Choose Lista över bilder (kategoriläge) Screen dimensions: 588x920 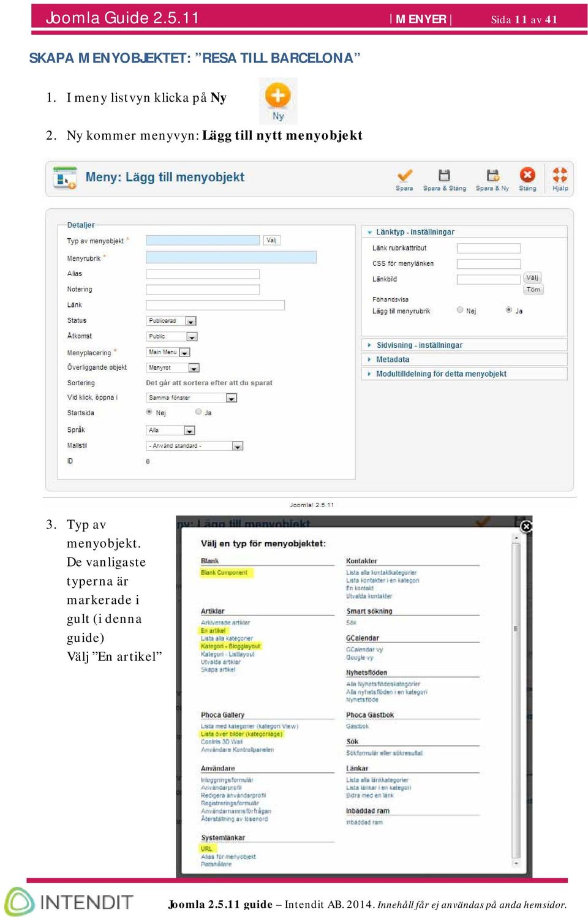pyautogui.click(x=242, y=734)
